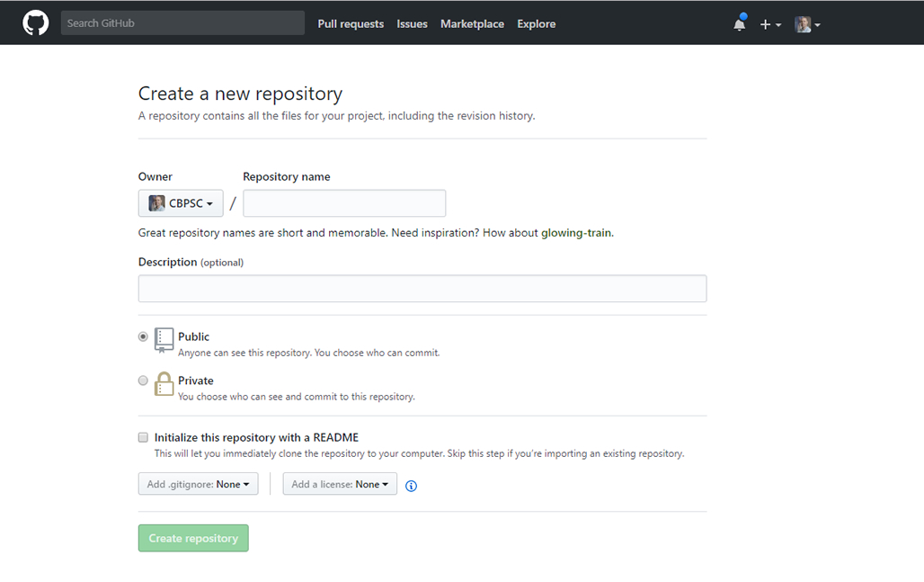Expand the plus create-new menu

(770, 24)
